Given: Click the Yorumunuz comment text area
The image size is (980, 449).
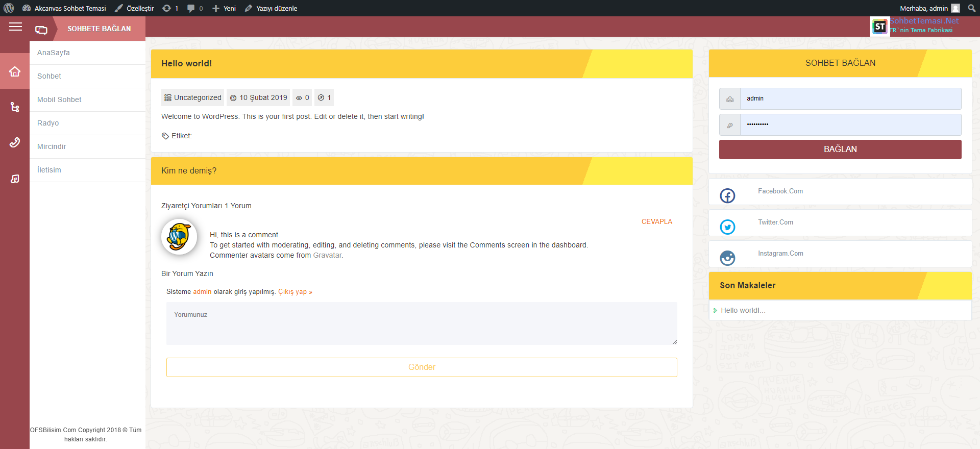Looking at the screenshot, I should pos(422,323).
